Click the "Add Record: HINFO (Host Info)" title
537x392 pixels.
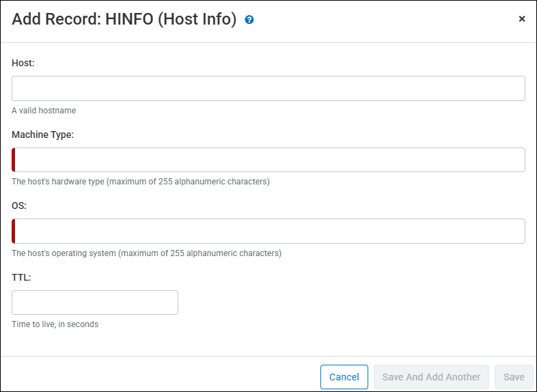click(x=124, y=19)
